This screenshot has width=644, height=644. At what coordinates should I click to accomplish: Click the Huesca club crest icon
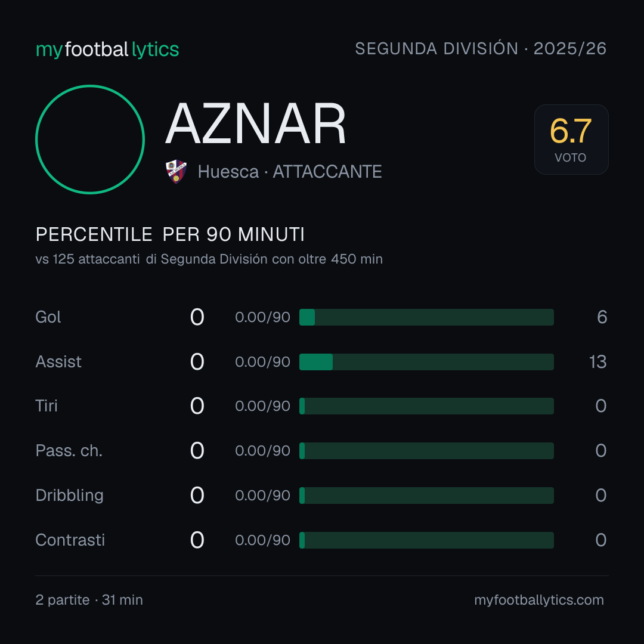click(x=176, y=171)
